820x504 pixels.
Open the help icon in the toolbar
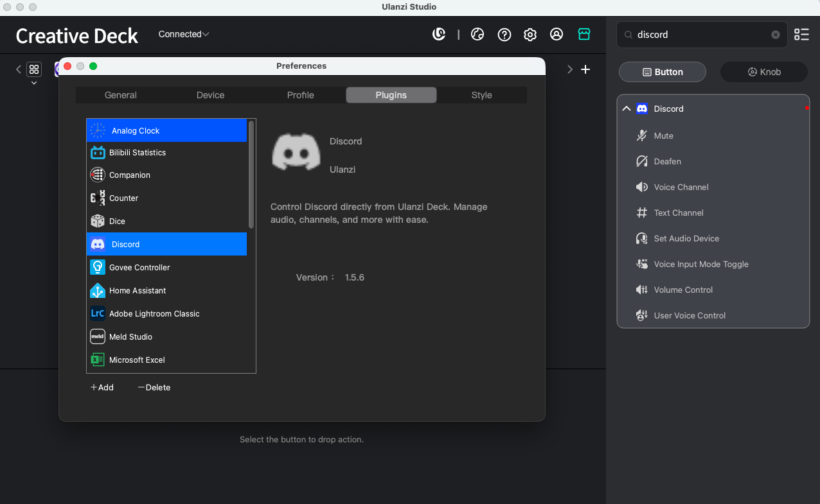[x=504, y=34]
